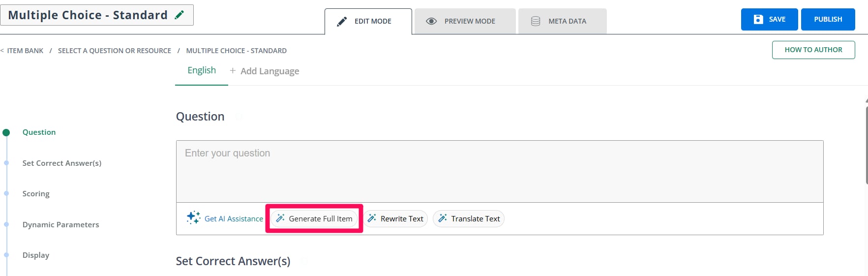The height and width of the screenshot is (276, 868).
Task: Click Get AI Assistance link
Action: click(x=234, y=218)
